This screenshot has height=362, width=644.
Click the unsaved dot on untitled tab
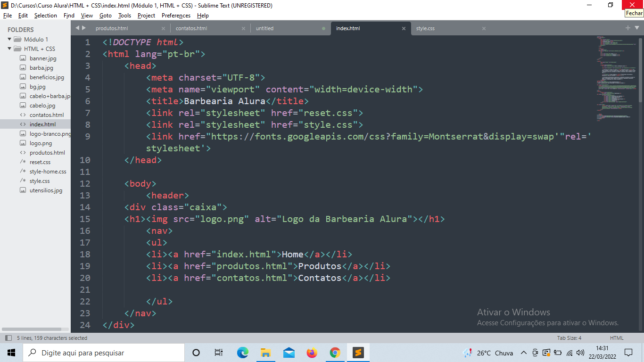[323, 28]
